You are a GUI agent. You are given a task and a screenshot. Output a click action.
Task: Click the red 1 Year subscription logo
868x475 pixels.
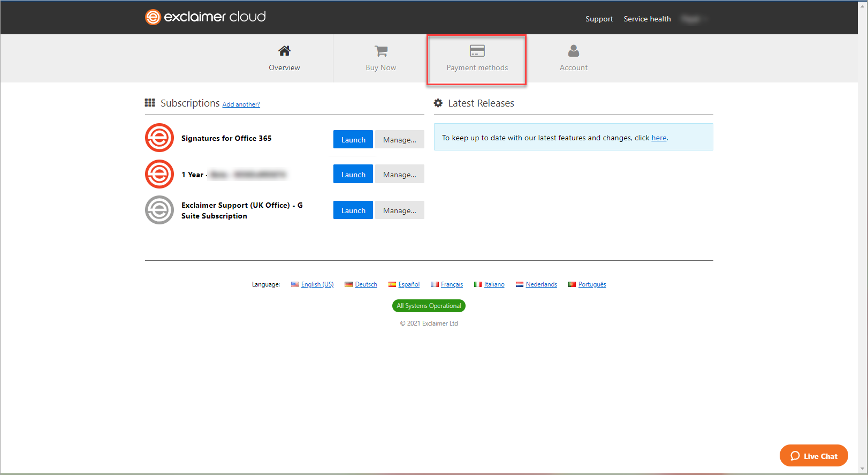(x=159, y=174)
